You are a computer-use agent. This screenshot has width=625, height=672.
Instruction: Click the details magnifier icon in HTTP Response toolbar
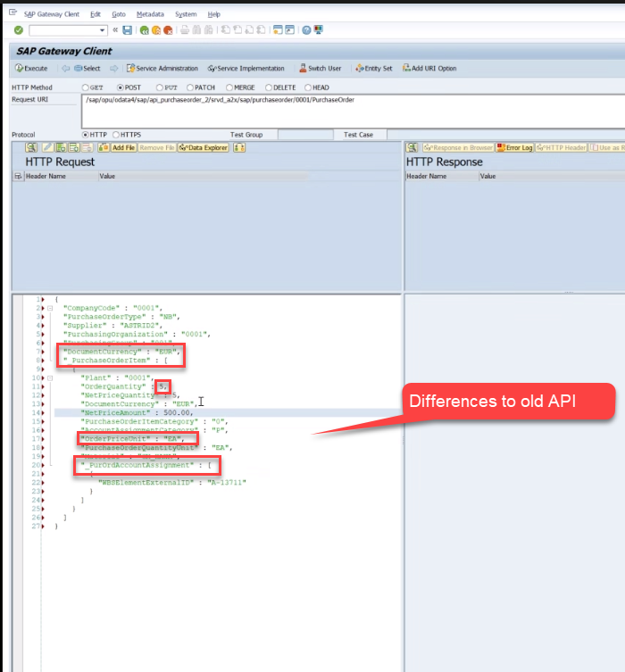412,147
